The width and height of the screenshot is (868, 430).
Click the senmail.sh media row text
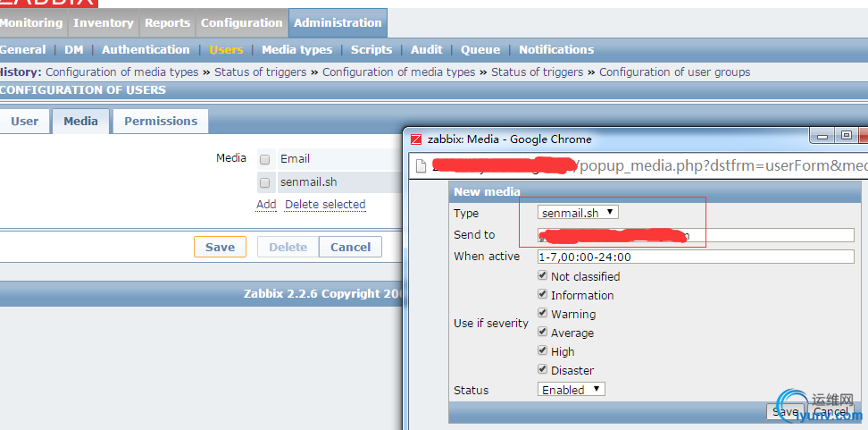[x=308, y=181]
